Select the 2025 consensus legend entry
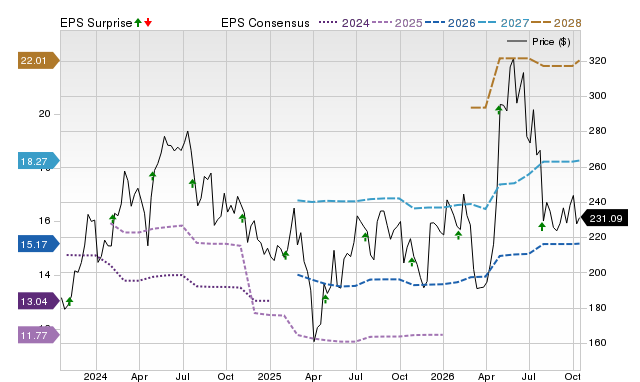 (x=397, y=23)
